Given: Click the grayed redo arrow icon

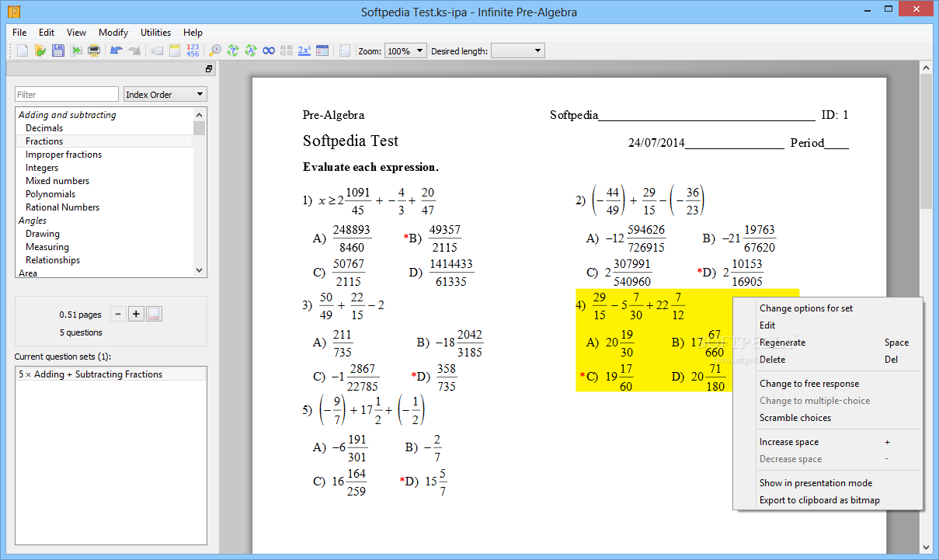Looking at the screenshot, I should point(134,50).
